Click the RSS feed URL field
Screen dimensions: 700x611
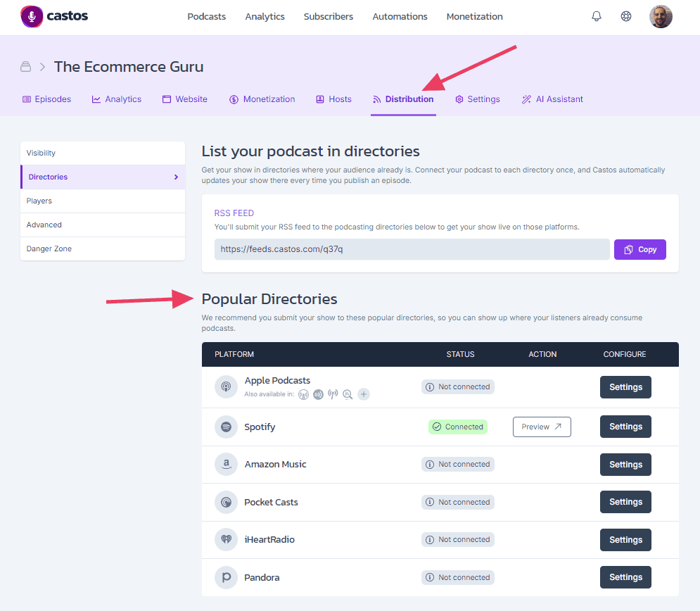[x=412, y=249]
